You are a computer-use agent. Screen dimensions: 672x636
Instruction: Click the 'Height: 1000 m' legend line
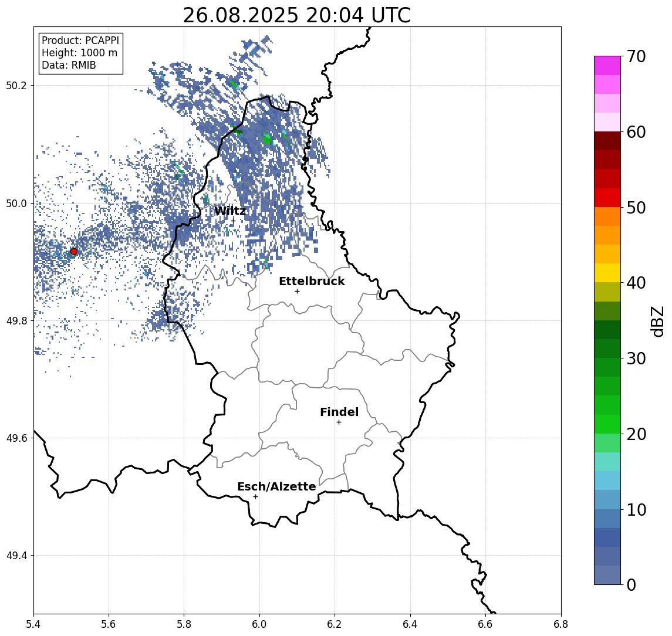pyautogui.click(x=79, y=53)
